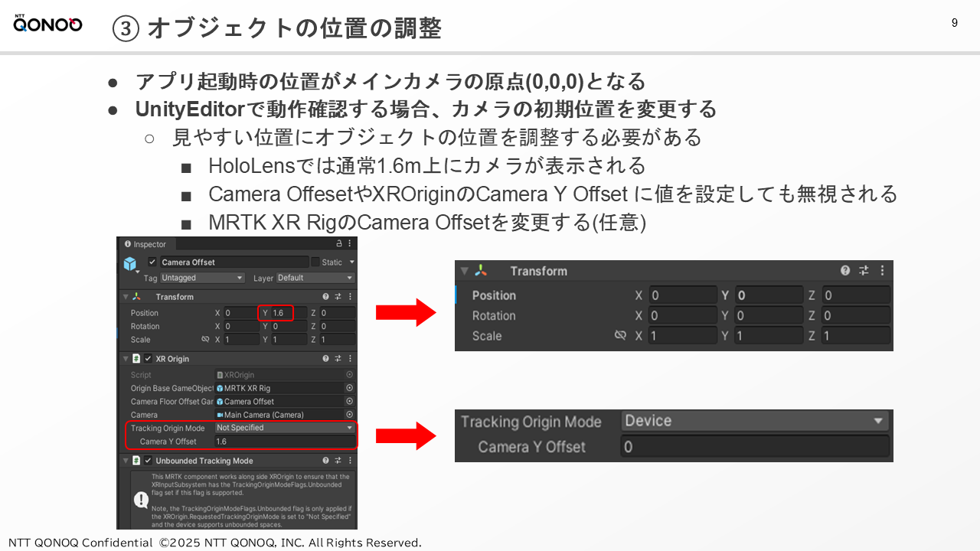This screenshot has width=980, height=551.
Task: Click the Unbounded Tracking Mode script icon
Action: click(136, 461)
